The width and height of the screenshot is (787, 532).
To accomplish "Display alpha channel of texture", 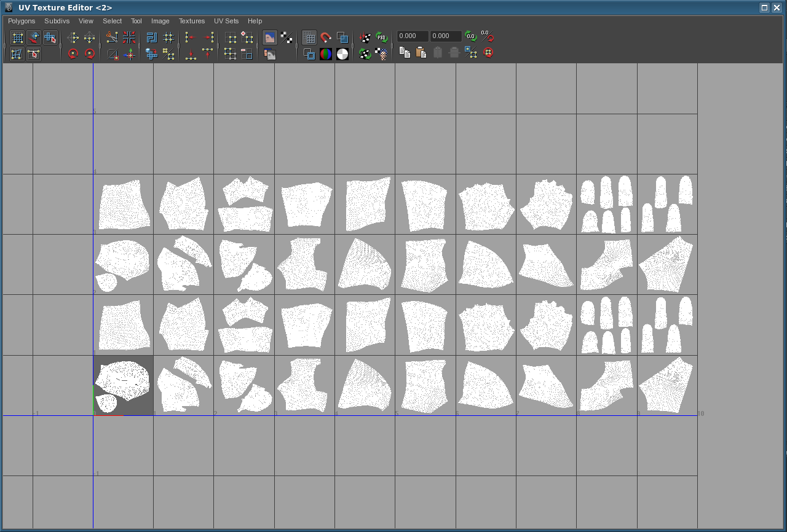I will (x=342, y=53).
